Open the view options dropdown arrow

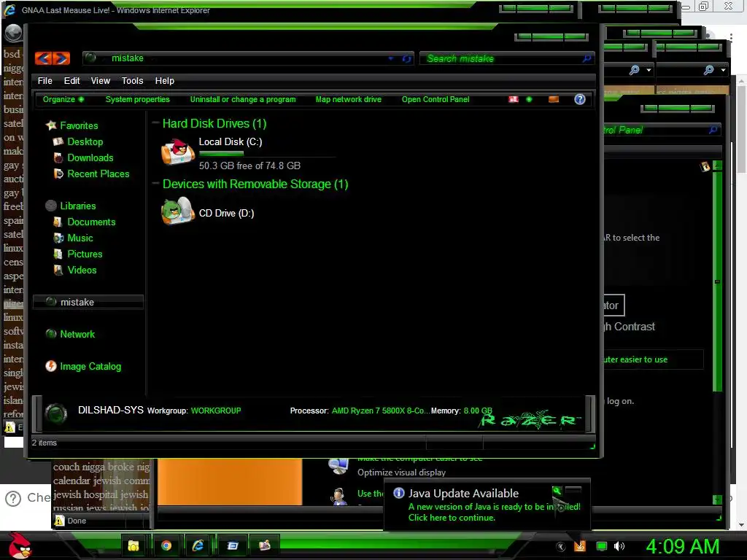[x=529, y=99]
